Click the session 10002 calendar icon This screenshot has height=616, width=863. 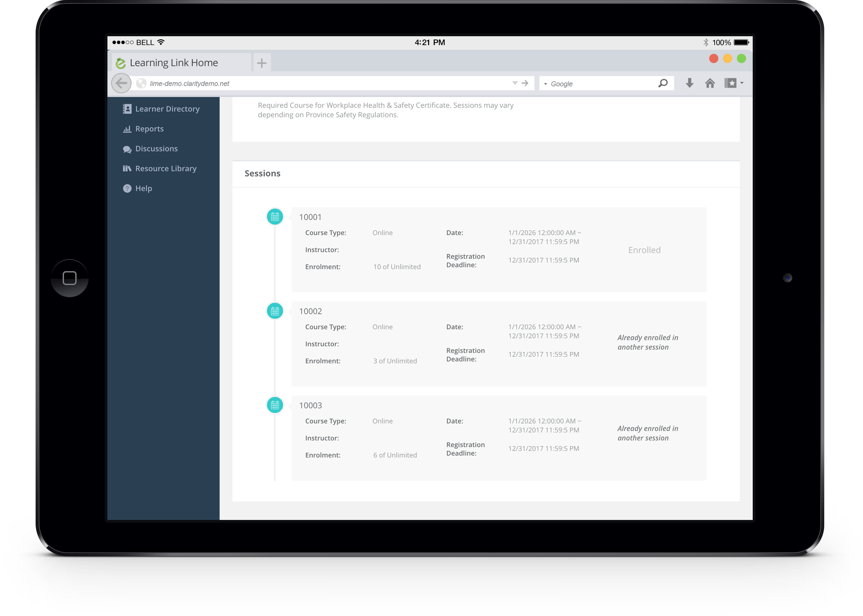click(x=275, y=311)
